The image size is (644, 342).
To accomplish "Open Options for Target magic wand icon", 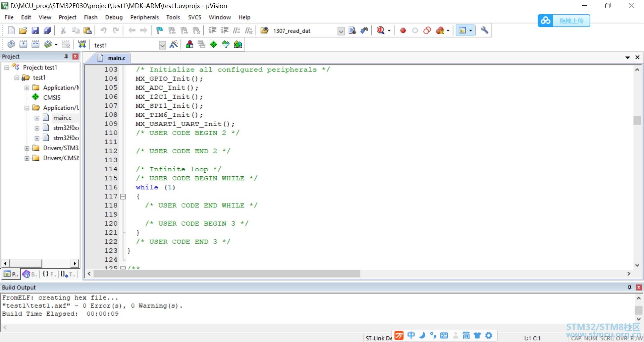I will point(174,45).
